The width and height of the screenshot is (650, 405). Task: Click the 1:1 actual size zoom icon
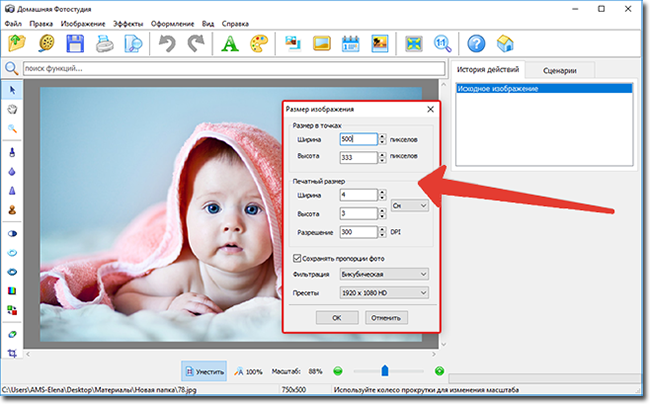[442, 44]
